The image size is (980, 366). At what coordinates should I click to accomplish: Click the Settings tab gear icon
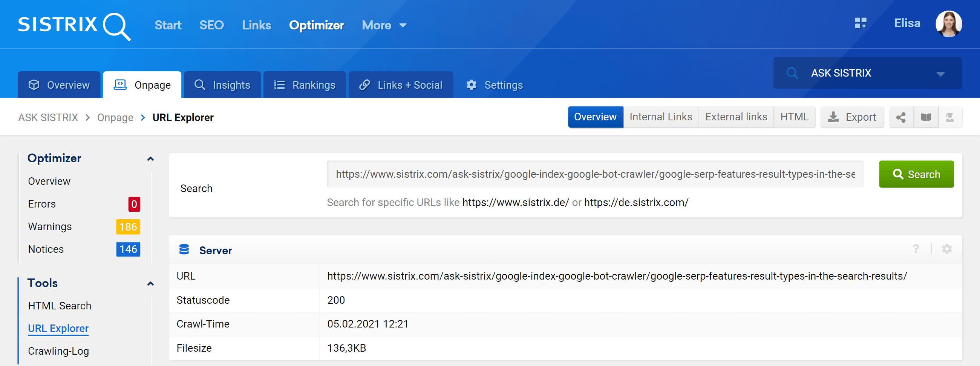coord(472,85)
